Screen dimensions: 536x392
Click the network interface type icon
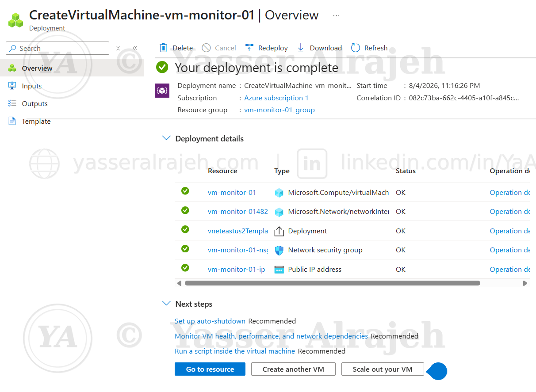279,212
